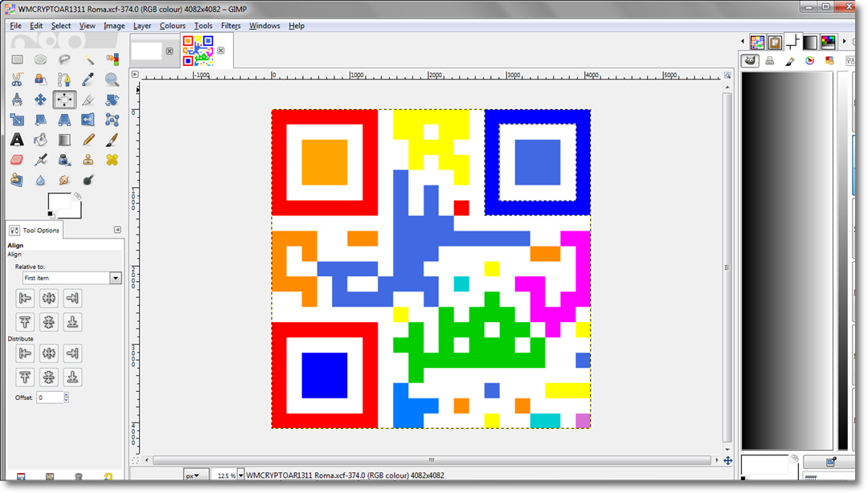Align top edge of target
This screenshot has height=494, width=868.
click(25, 322)
